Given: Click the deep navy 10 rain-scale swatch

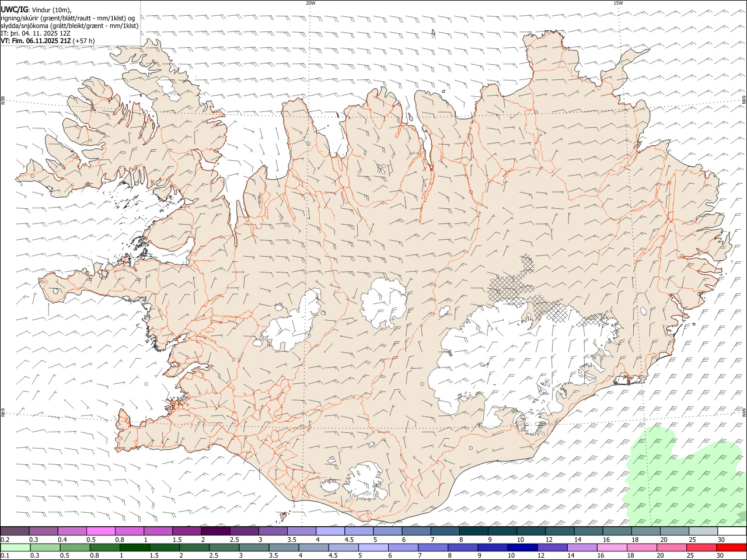Looking at the screenshot, I should pyautogui.click(x=522, y=548).
